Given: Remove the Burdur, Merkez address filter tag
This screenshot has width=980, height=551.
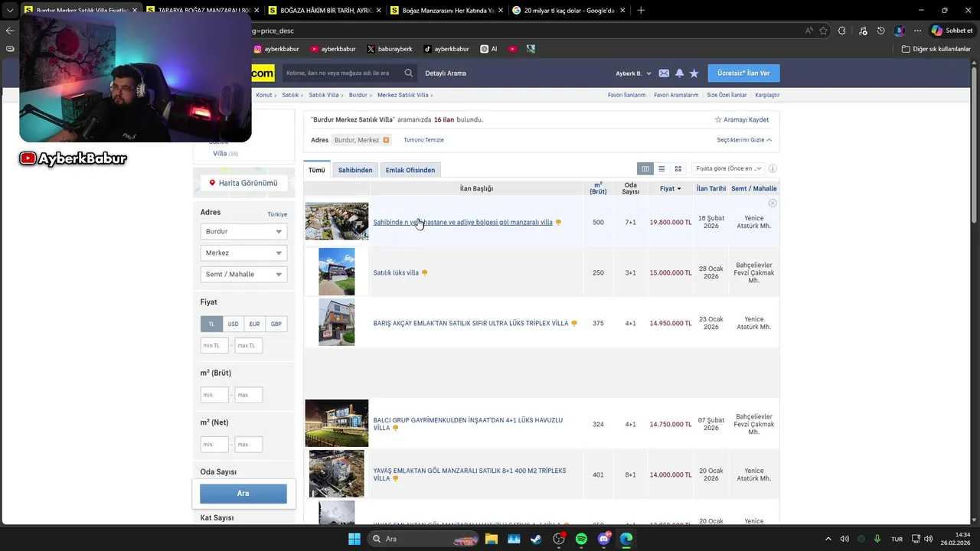Looking at the screenshot, I should (x=386, y=140).
